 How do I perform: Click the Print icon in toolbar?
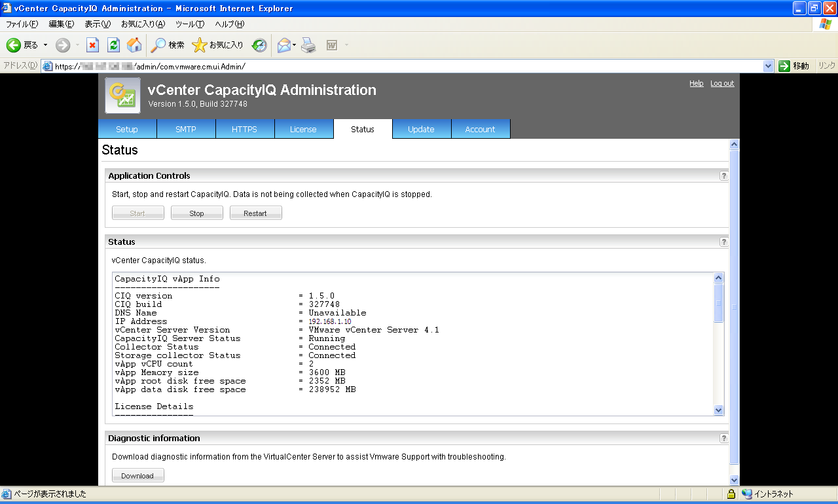[x=309, y=45]
